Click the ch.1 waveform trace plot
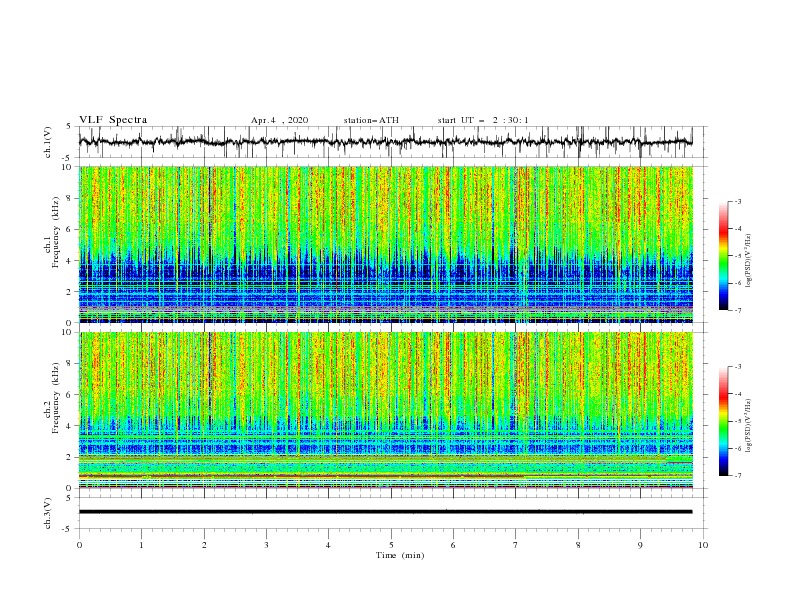Viewport: 792px width, 612px height. [385, 142]
